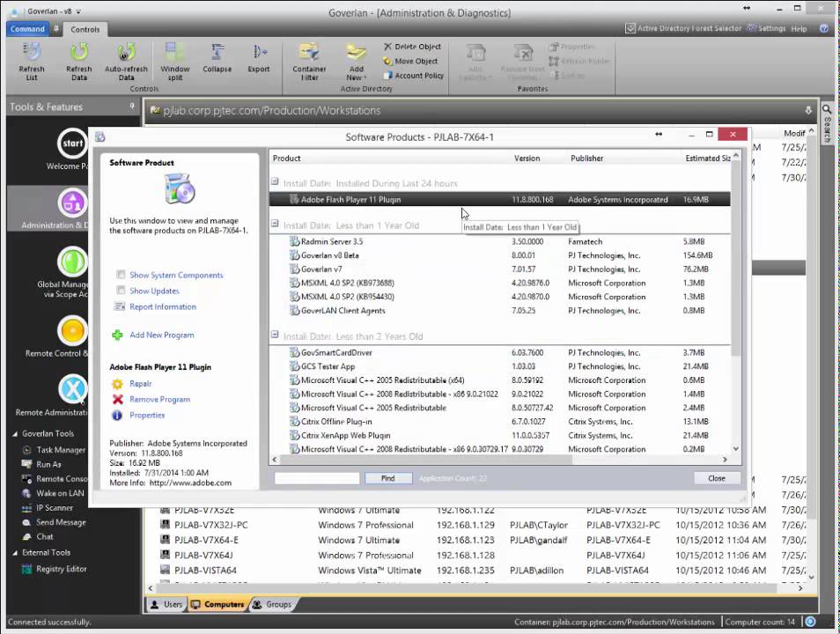Open the Search side panel
Image resolution: width=840 pixels, height=634 pixels.
[827, 122]
